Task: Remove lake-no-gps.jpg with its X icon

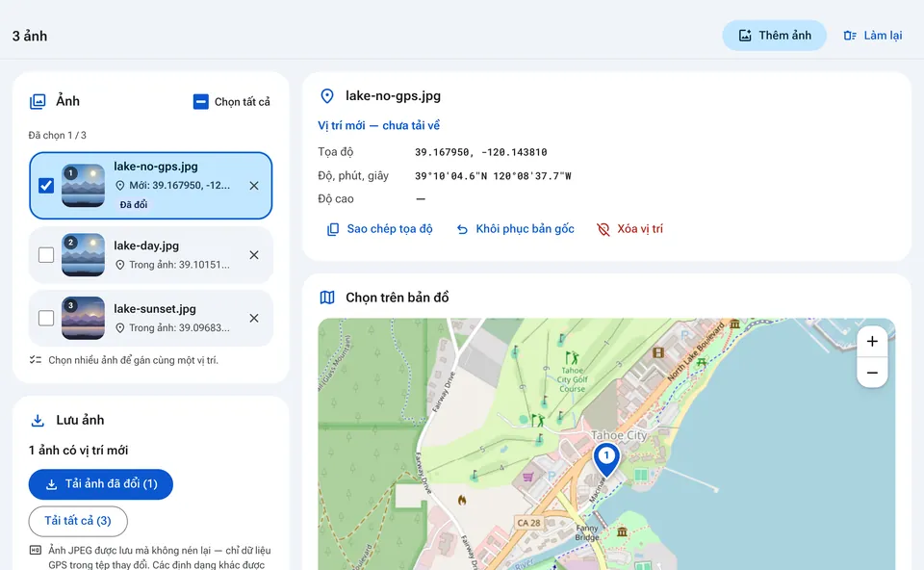Action: pyautogui.click(x=254, y=186)
